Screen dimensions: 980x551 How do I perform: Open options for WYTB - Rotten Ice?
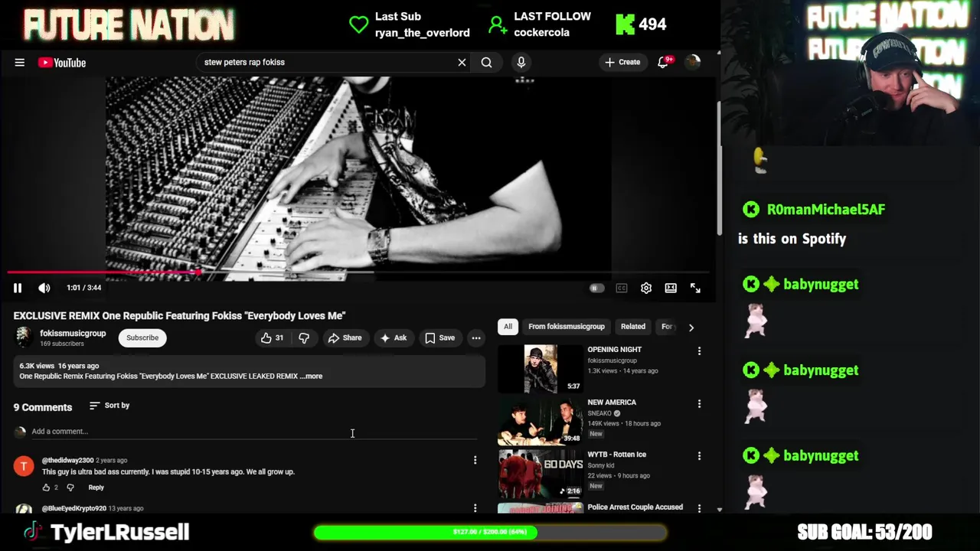point(699,455)
